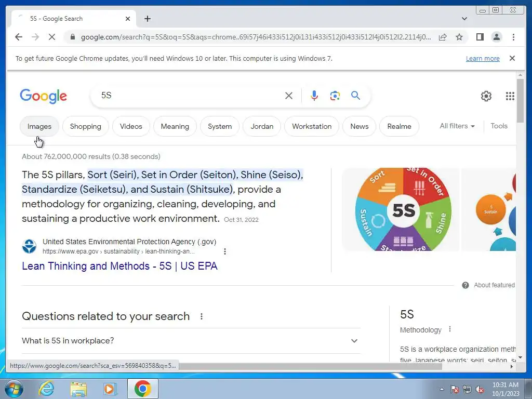Open the Windows Start menu

13,389
